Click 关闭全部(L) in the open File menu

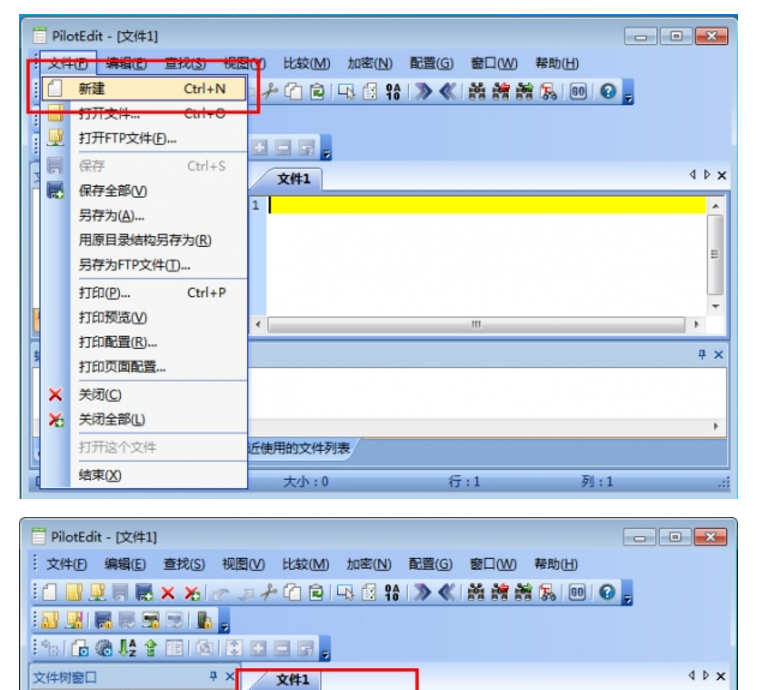click(x=111, y=420)
